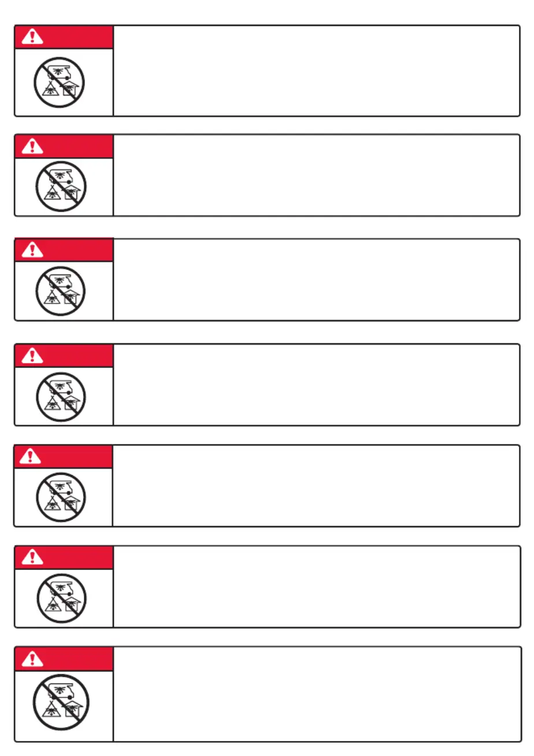Click the crossed-out caravan symbol in third box

click(61, 291)
